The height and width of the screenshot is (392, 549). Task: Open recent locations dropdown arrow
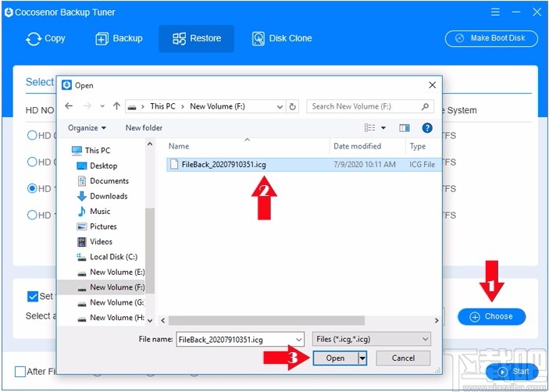click(x=102, y=106)
